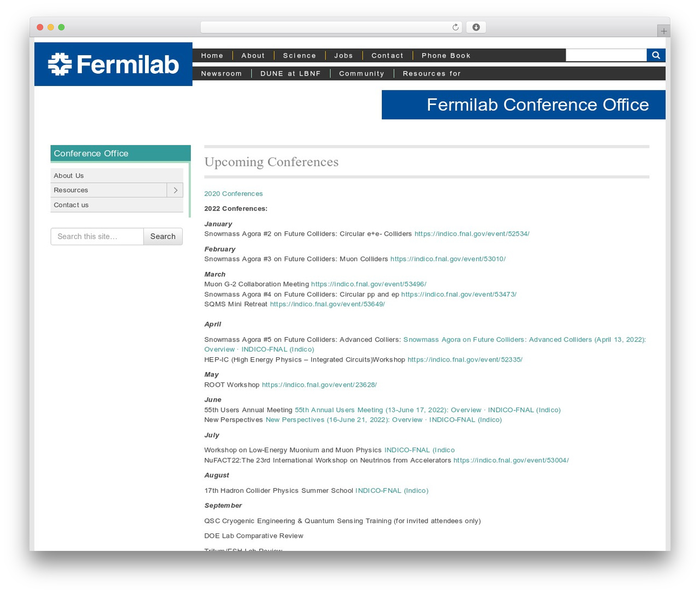Click the Conference Office sidebar header
700x593 pixels.
120,153
